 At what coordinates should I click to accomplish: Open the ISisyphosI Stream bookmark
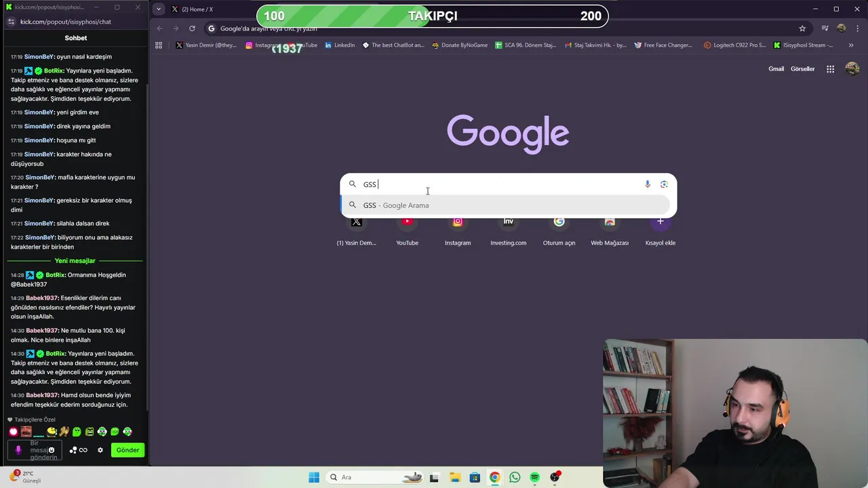(804, 45)
